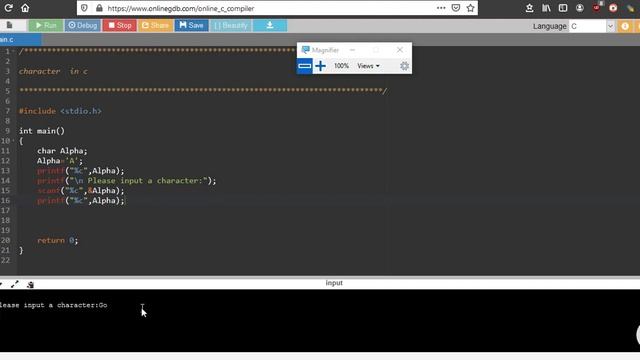Open page actions three-dot menu

441,8
